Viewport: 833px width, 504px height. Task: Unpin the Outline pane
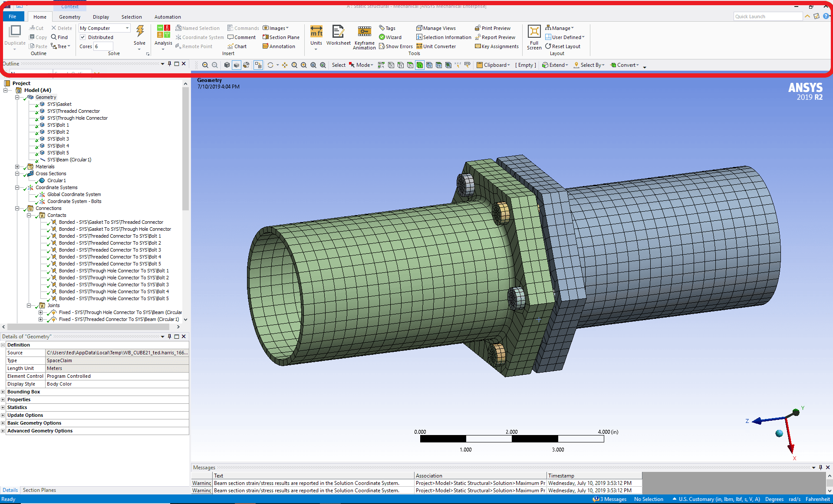(169, 63)
